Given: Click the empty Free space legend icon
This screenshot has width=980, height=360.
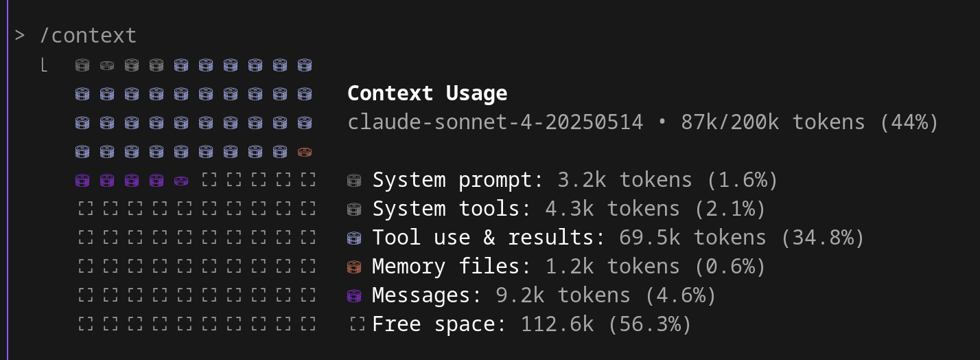Looking at the screenshot, I should (357, 324).
